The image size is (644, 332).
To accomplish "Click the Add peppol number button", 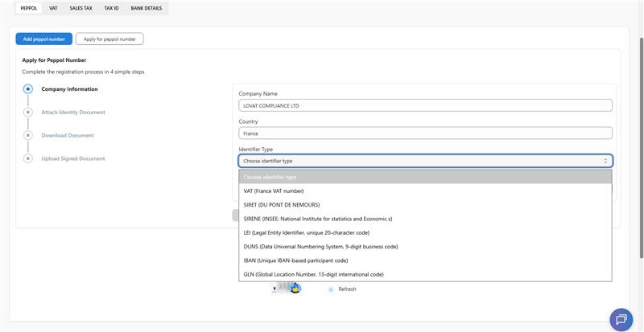I will pos(44,39).
